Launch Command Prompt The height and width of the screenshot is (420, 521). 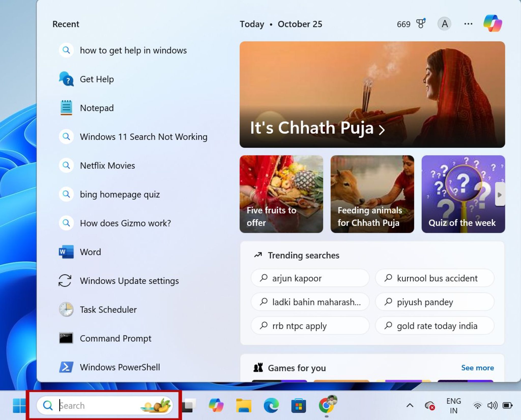(116, 338)
